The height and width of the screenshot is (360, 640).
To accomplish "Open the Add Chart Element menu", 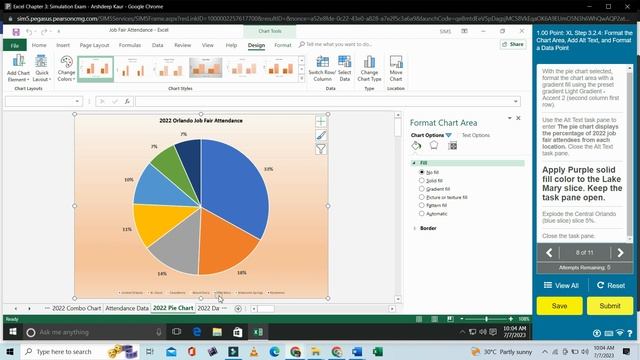I will tap(18, 68).
